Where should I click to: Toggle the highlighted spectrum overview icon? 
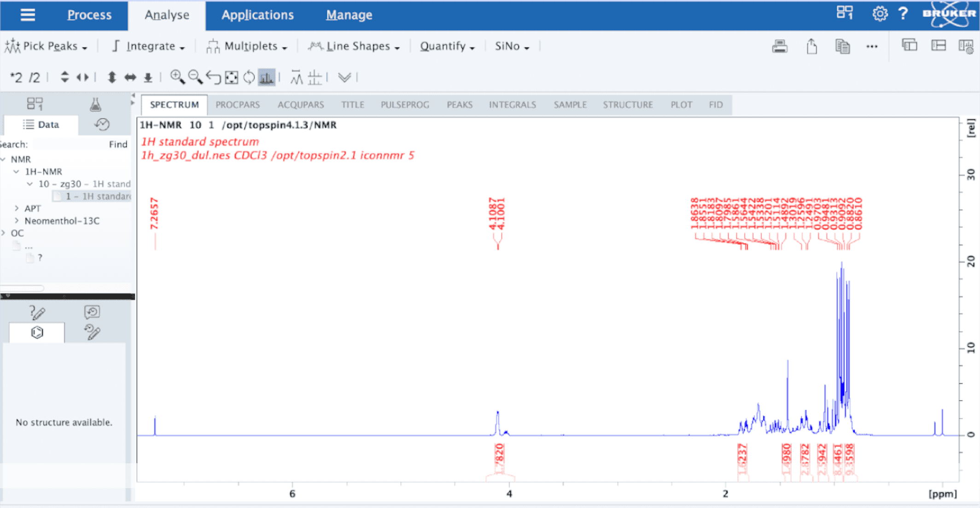click(267, 77)
